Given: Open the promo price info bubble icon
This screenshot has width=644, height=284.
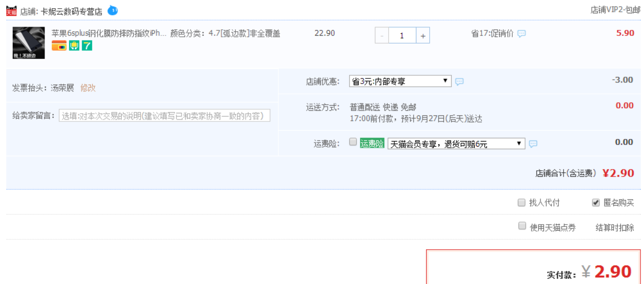Looking at the screenshot, I should (521, 34).
